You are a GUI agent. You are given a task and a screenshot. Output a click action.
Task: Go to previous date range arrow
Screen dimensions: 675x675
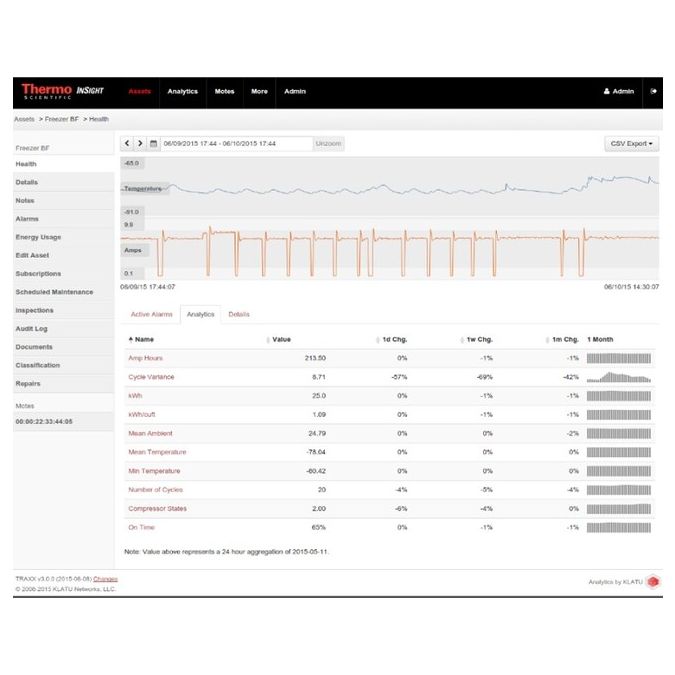[x=127, y=144]
